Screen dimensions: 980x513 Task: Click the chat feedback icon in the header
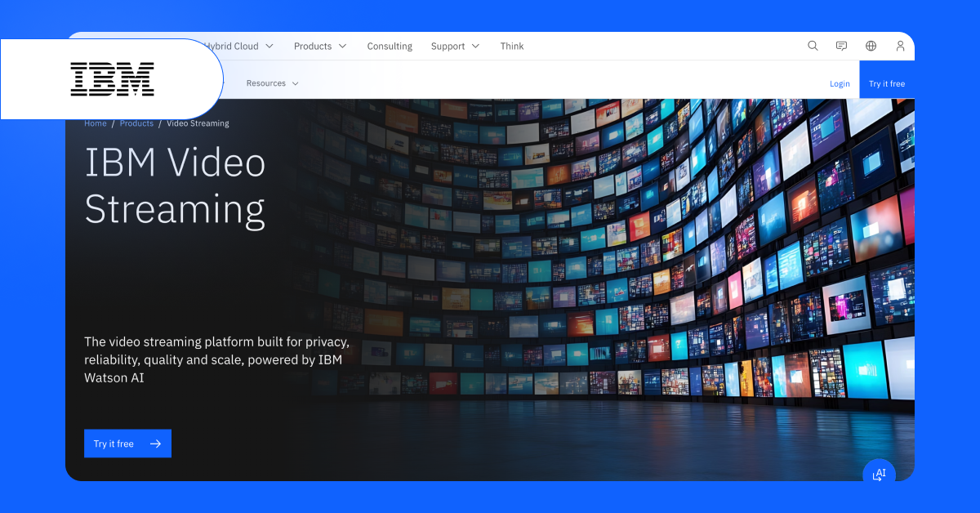pyautogui.click(x=841, y=46)
